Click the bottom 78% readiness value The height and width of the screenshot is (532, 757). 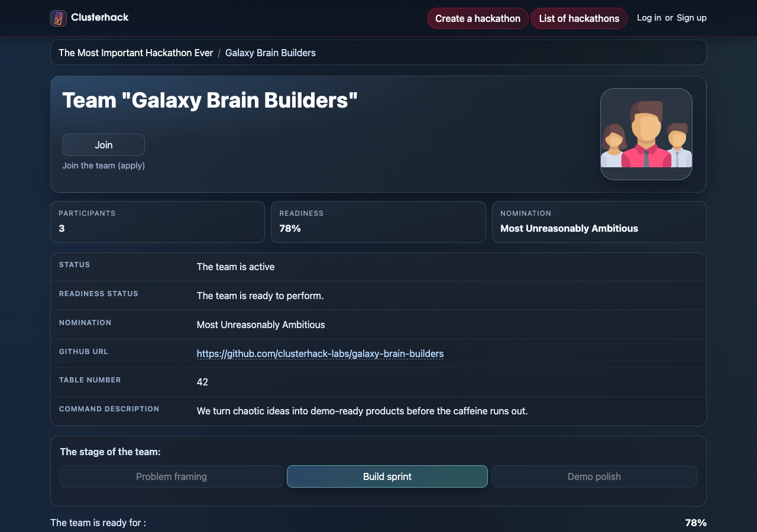(x=696, y=523)
